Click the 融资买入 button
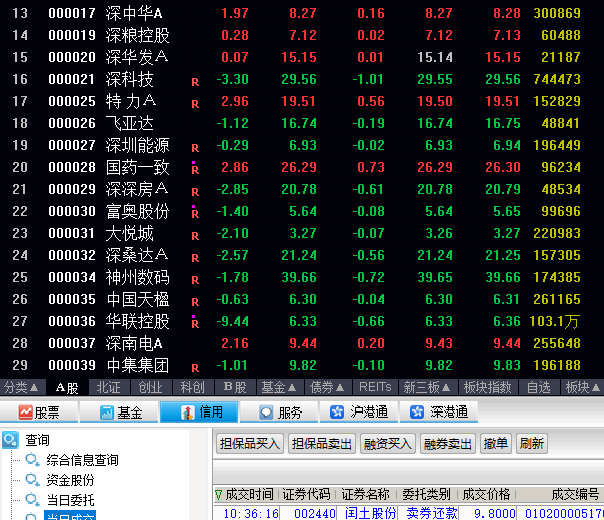 (388, 444)
